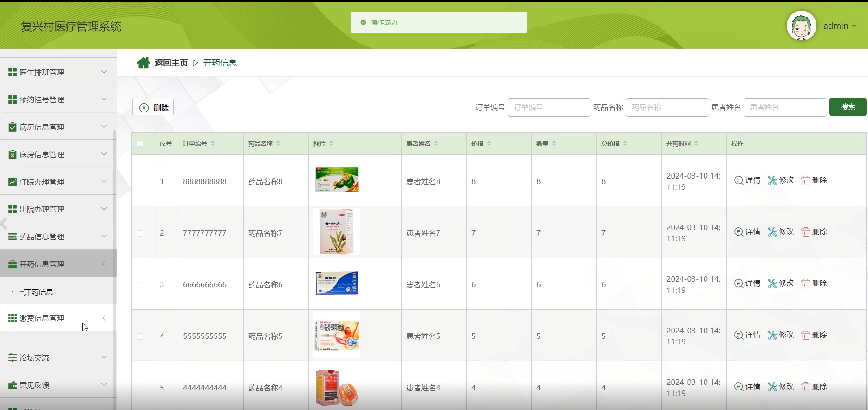Expand the 预约挂号管理 chevron
The height and width of the screenshot is (410, 868).
(104, 99)
